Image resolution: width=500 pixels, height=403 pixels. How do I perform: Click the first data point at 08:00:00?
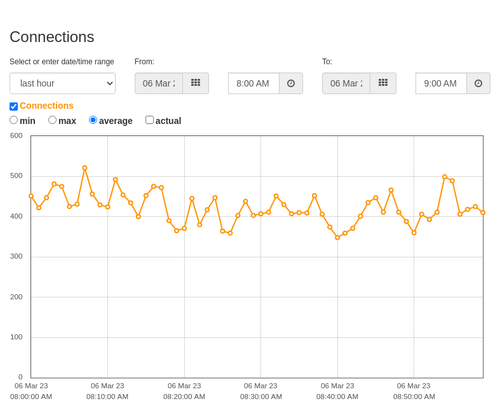[x=31, y=196]
